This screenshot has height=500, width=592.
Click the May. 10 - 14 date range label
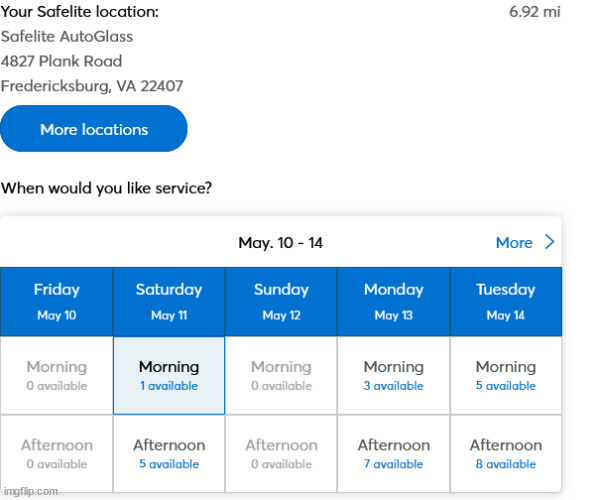tap(281, 242)
